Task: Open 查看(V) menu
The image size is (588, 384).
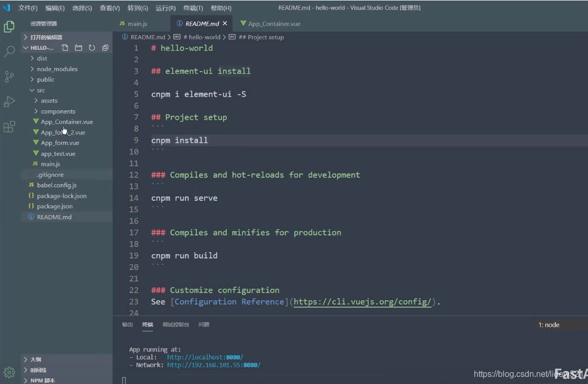Action: coord(109,8)
